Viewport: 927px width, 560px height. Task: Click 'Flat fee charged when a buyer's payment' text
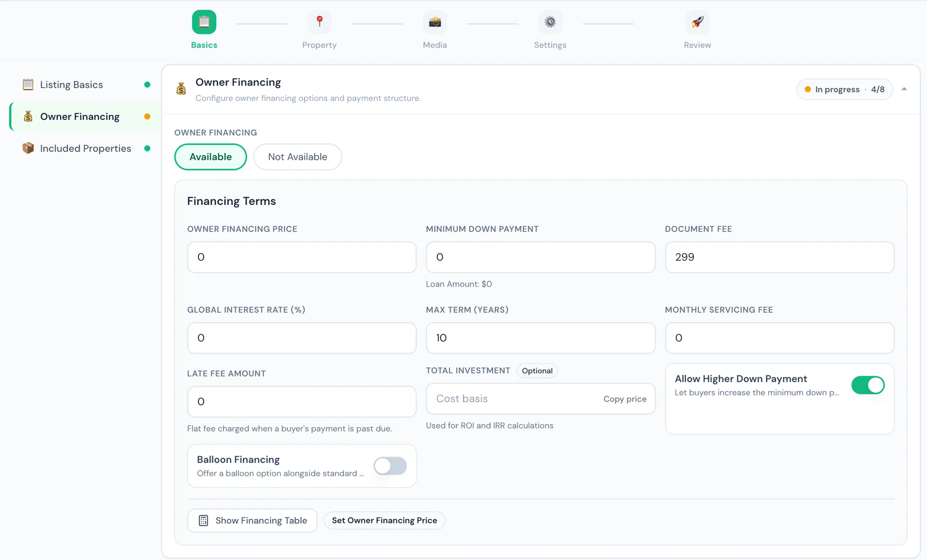pyautogui.click(x=289, y=429)
